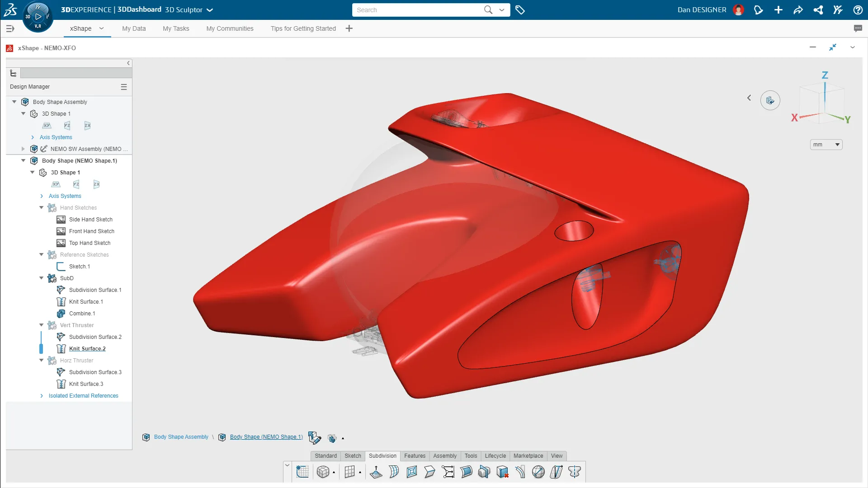Open the View ribbon tab

pos(557,456)
